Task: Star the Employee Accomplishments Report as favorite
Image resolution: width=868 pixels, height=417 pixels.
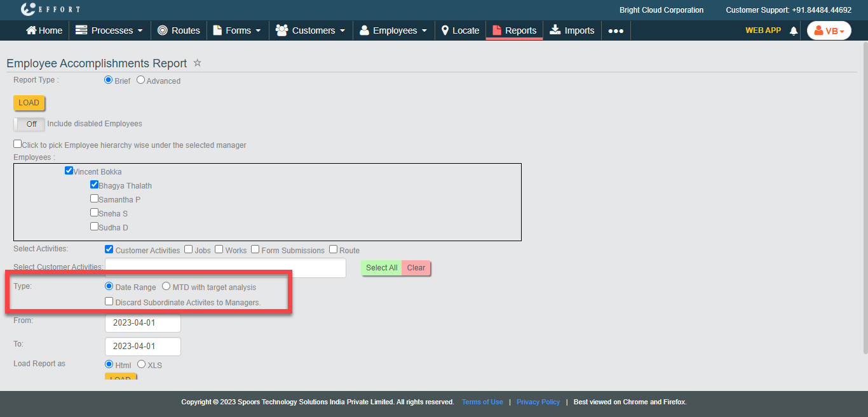Action: coord(197,63)
